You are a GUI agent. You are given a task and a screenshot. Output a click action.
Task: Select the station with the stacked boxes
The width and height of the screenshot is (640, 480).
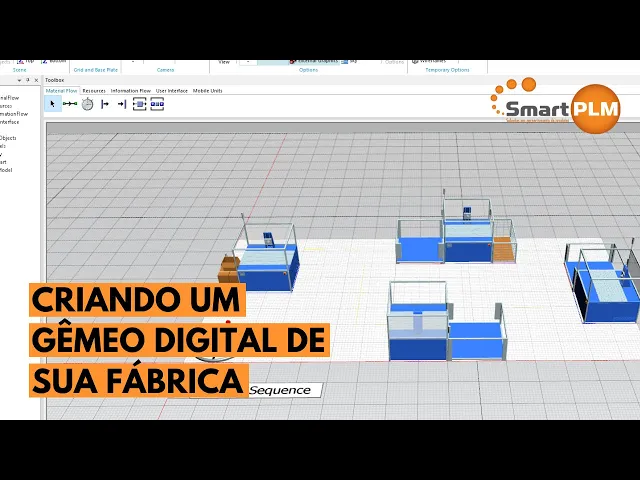click(x=267, y=258)
